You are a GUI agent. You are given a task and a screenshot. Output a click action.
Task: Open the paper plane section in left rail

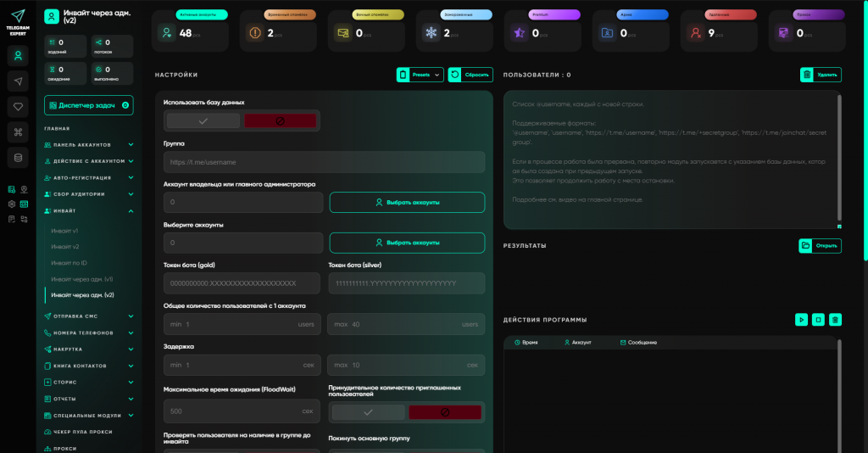pos(19,81)
